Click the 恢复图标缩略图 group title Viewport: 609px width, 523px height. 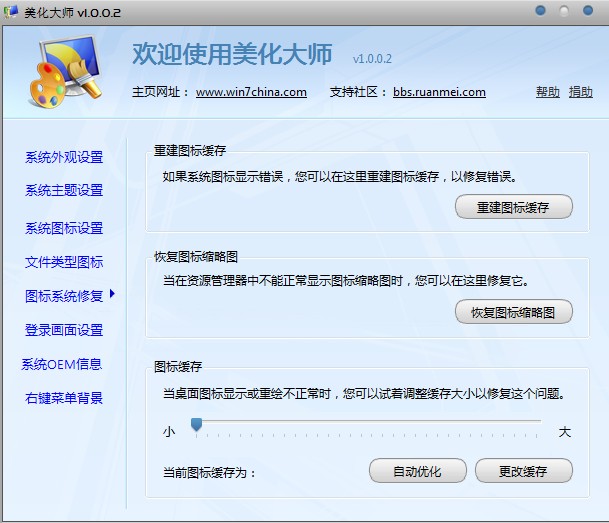point(196,257)
